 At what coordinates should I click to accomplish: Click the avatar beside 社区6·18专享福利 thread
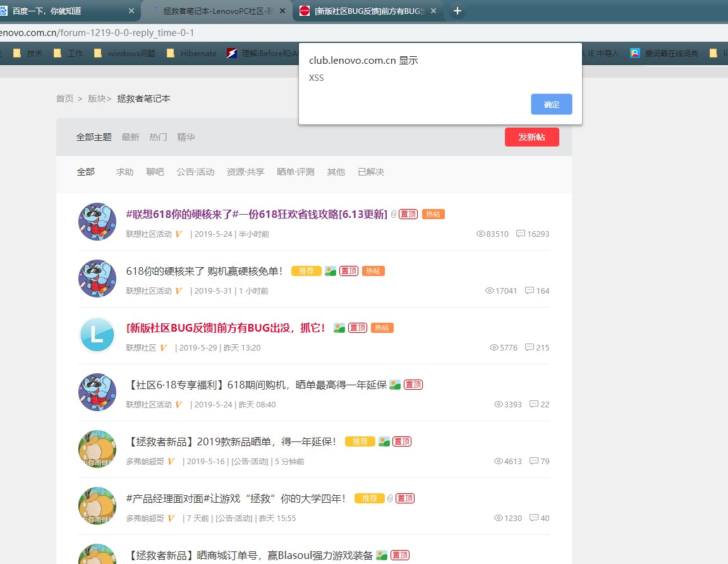coord(97,392)
